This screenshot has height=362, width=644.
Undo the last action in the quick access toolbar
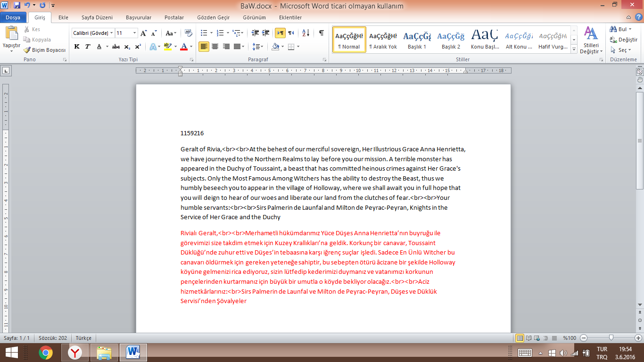click(27, 5)
